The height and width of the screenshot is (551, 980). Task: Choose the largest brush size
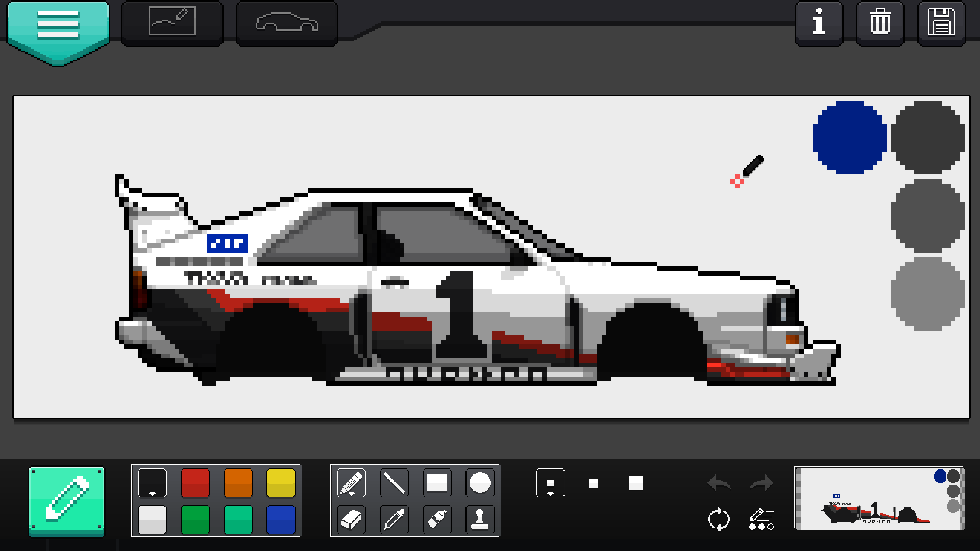pos(636,483)
